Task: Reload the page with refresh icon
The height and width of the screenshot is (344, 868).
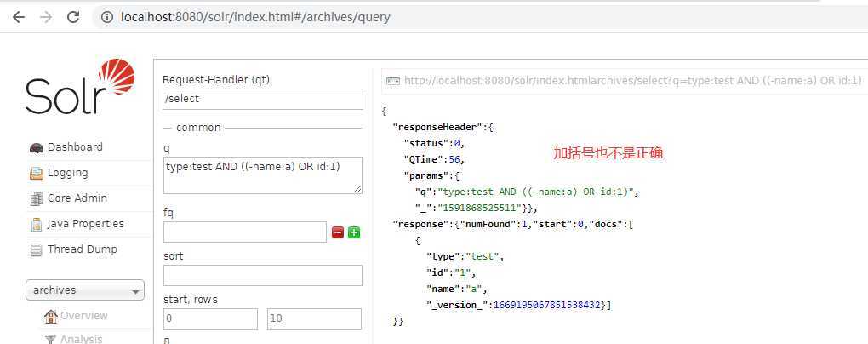Action: pos(73,16)
